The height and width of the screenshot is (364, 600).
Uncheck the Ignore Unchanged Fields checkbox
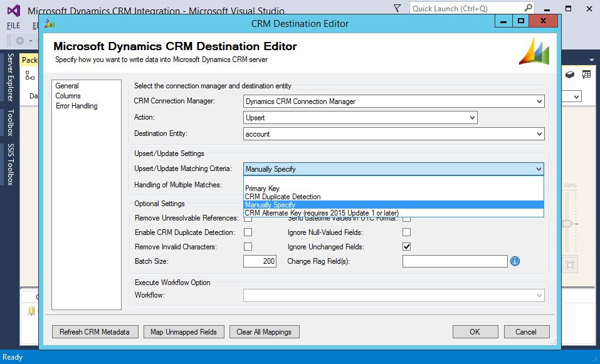point(407,247)
